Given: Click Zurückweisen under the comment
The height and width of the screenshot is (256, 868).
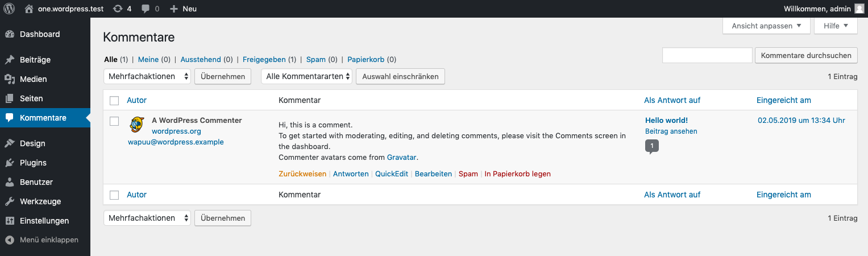Looking at the screenshot, I should click(302, 174).
